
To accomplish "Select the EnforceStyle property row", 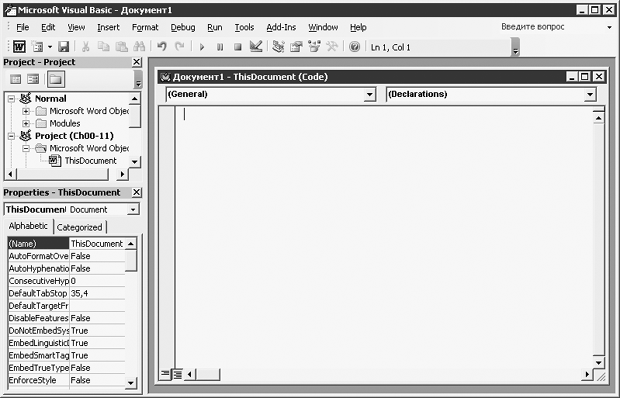I will pos(66,380).
